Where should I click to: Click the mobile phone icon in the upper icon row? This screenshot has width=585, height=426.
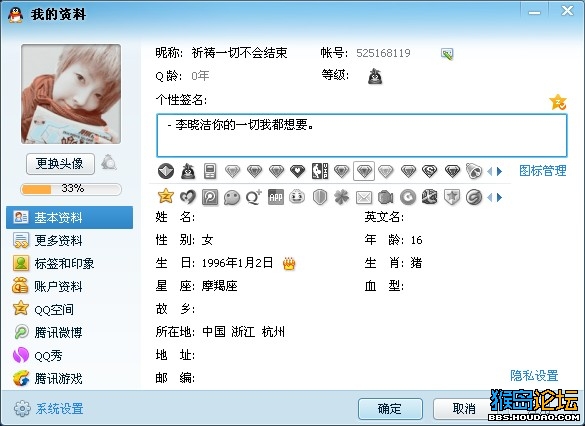click(210, 171)
